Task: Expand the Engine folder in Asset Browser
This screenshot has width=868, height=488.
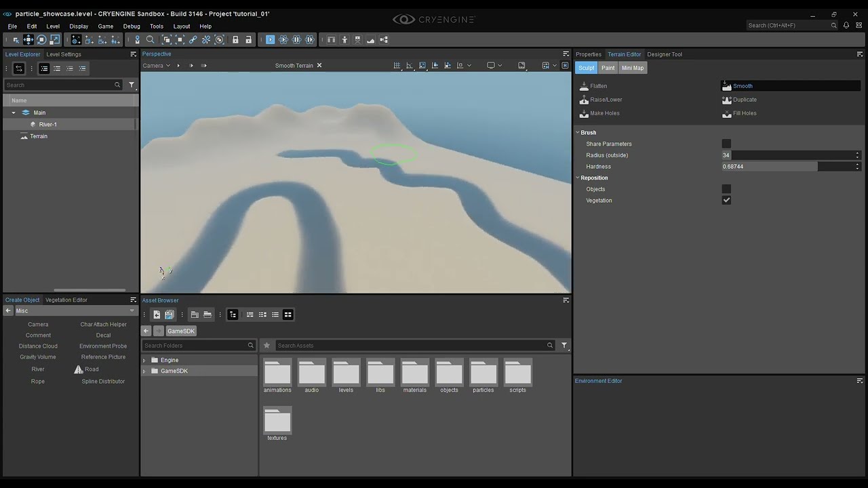Action: [x=144, y=361]
